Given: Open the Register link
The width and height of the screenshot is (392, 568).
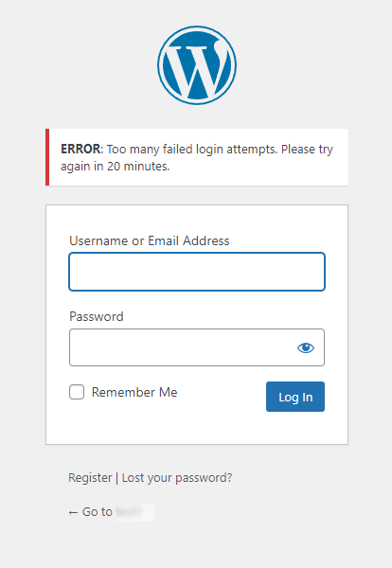Looking at the screenshot, I should click(x=90, y=477).
